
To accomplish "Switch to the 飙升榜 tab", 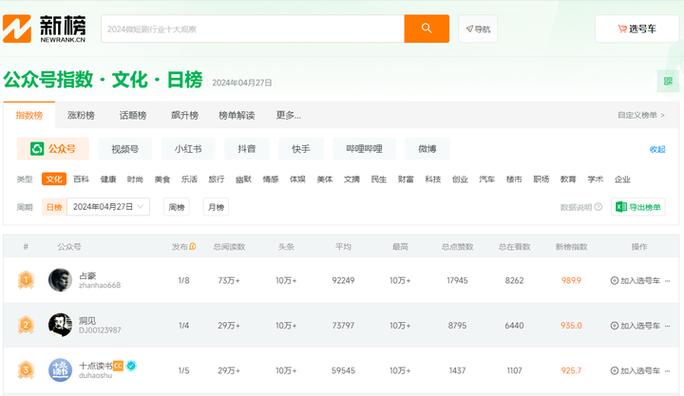I will click(185, 115).
